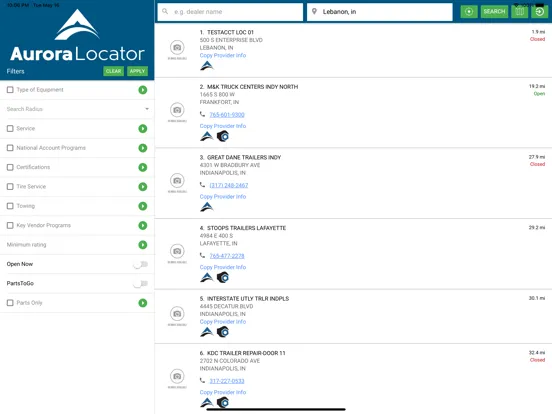Viewport: 552px width, 414px height.
Task: Click the phone icon beside 765-601-9300
Action: click(202, 114)
